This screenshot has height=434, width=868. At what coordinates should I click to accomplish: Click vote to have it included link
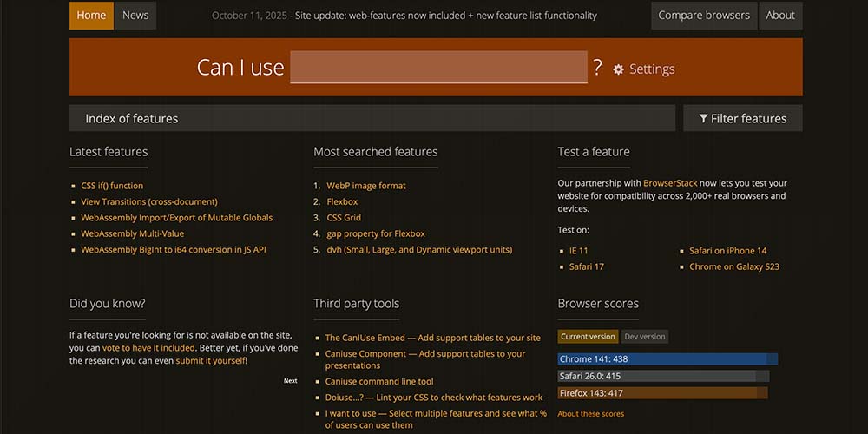(148, 348)
